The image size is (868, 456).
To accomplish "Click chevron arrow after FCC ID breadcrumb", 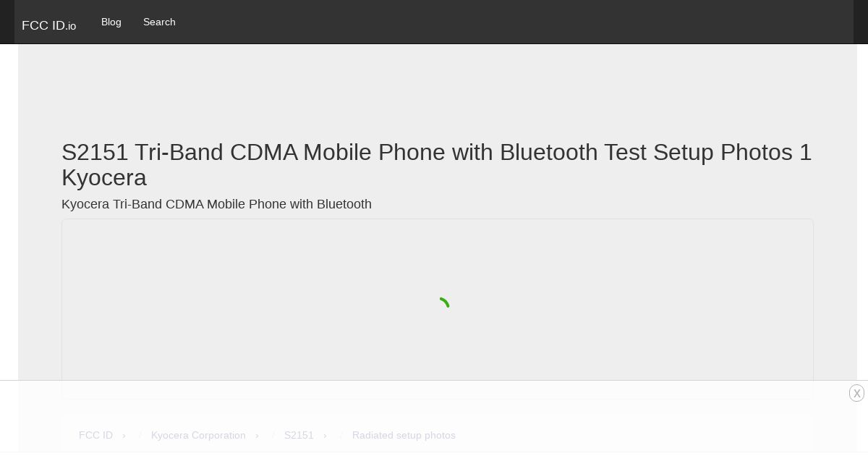I will point(124,435).
